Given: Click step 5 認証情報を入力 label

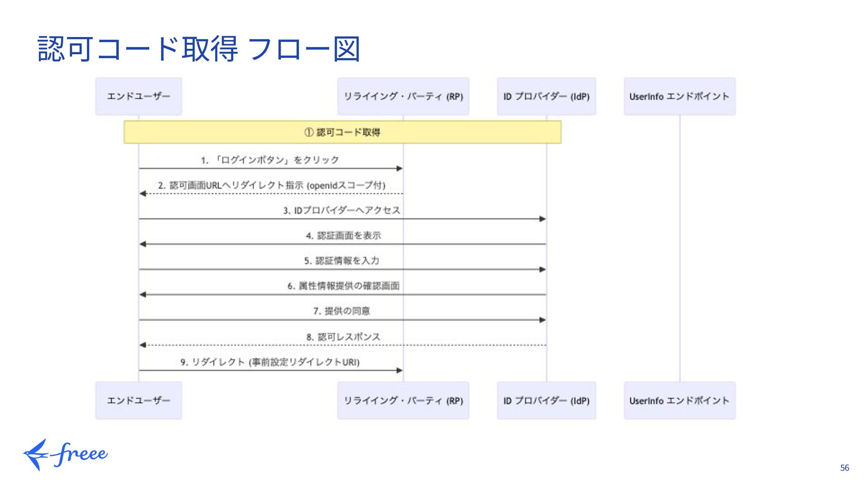Looking at the screenshot, I should [341, 261].
